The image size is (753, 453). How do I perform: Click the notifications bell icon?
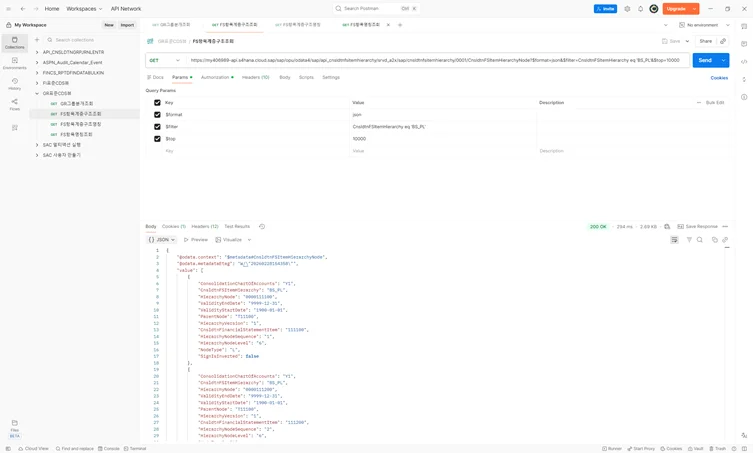click(641, 9)
